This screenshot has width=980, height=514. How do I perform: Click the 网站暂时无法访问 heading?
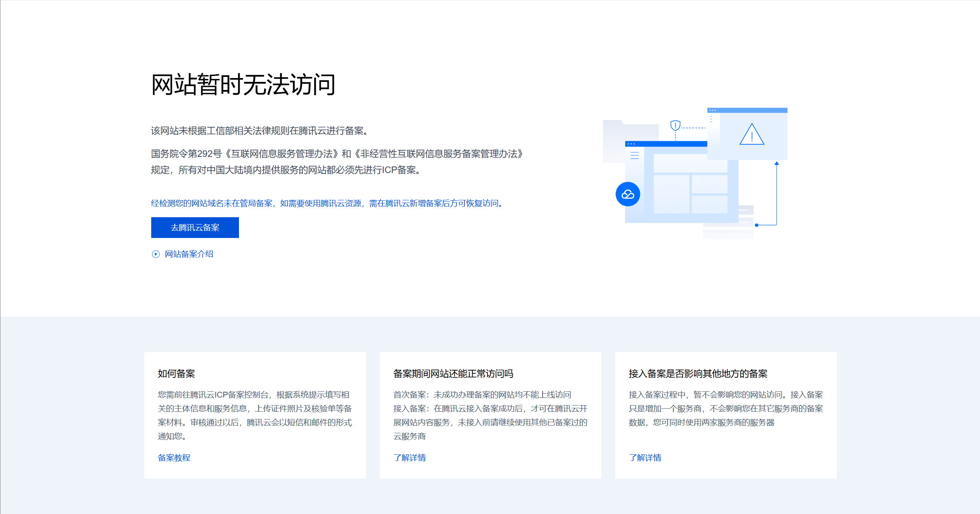point(243,85)
